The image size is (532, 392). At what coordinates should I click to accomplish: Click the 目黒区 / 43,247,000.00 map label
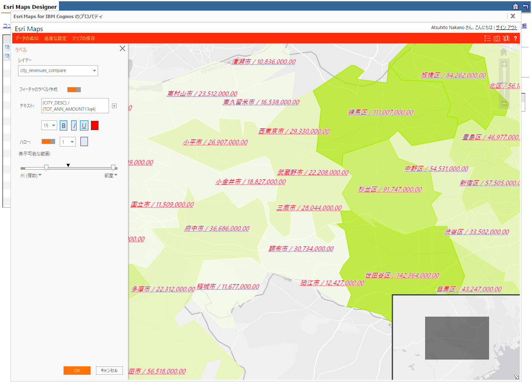tap(469, 289)
